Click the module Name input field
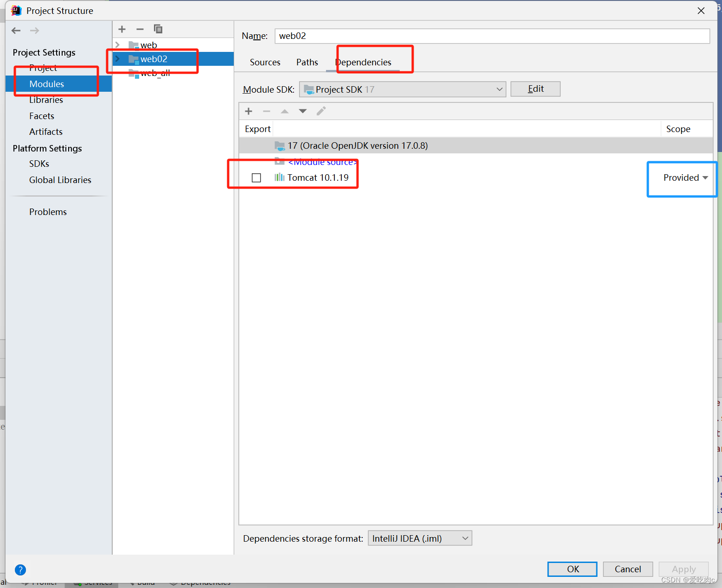This screenshot has width=722, height=588. (x=492, y=36)
